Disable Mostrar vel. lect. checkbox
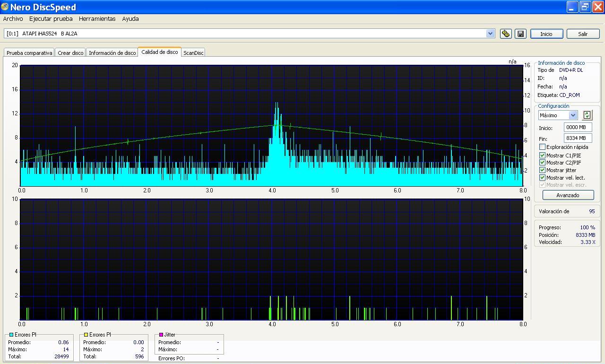605x364 pixels. tap(542, 178)
